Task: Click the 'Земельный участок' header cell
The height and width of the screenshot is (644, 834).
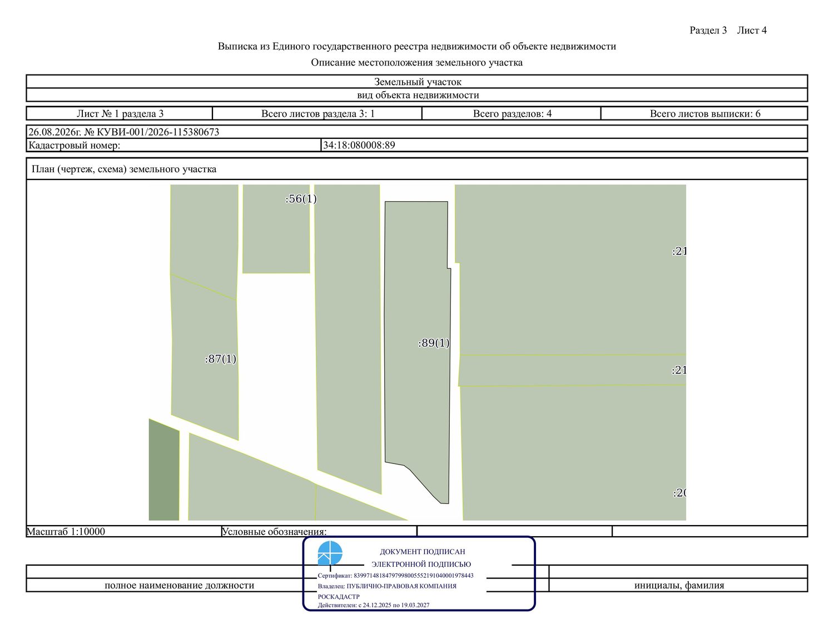Action: pos(417,82)
